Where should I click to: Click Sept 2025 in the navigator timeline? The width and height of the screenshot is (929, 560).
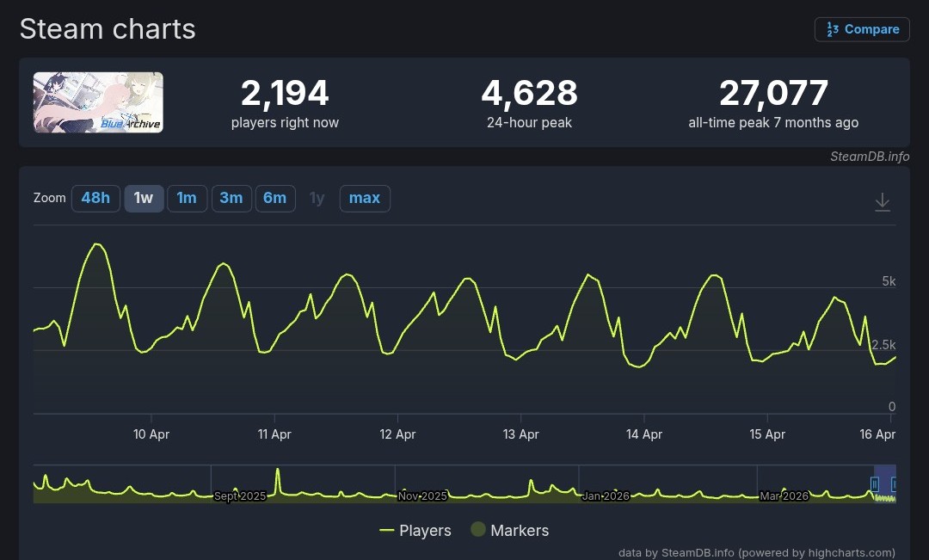pyautogui.click(x=240, y=496)
